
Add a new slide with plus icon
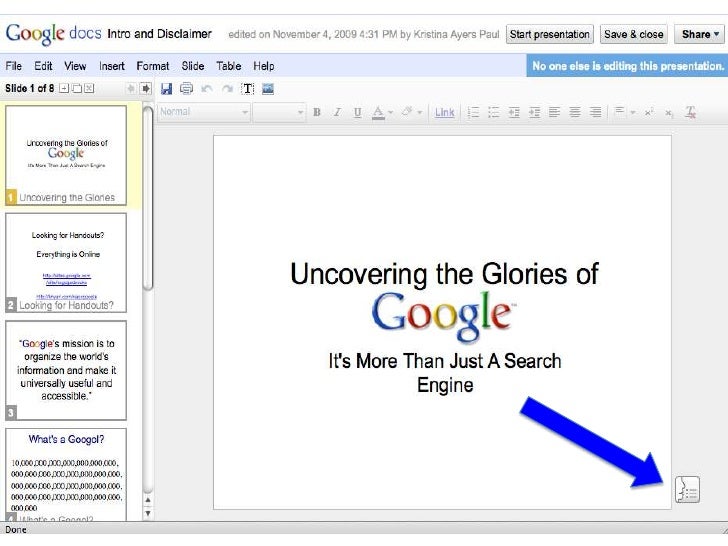click(64, 88)
